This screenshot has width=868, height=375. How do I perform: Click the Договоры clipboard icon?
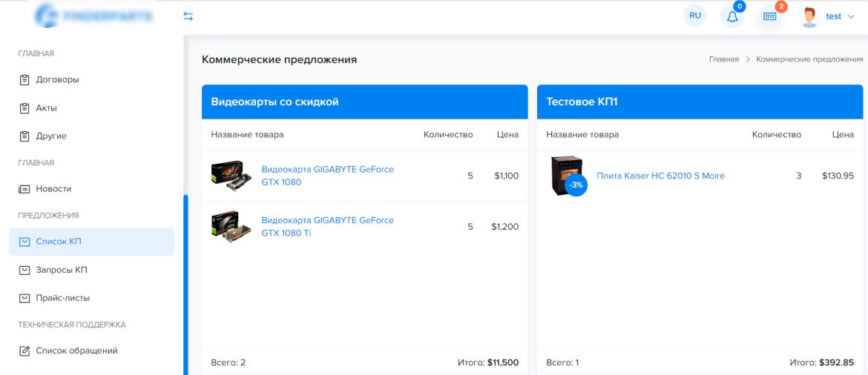(24, 79)
